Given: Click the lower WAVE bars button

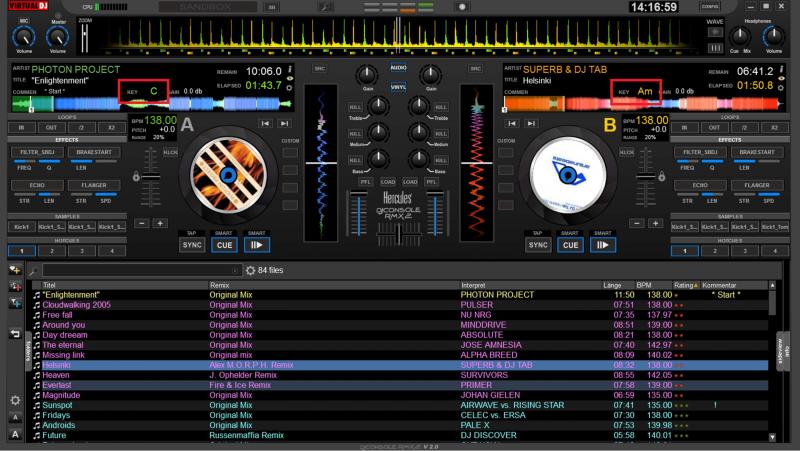Looking at the screenshot, I should point(715,48).
